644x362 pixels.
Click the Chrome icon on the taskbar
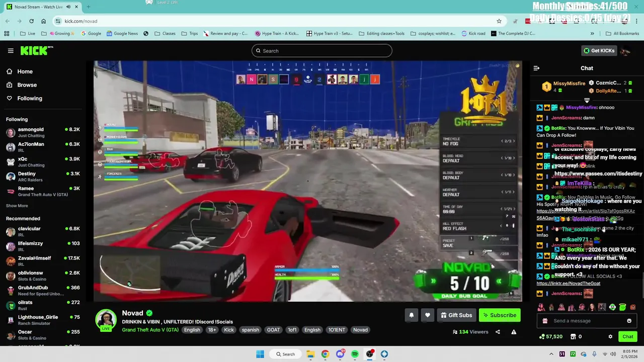click(x=325, y=354)
